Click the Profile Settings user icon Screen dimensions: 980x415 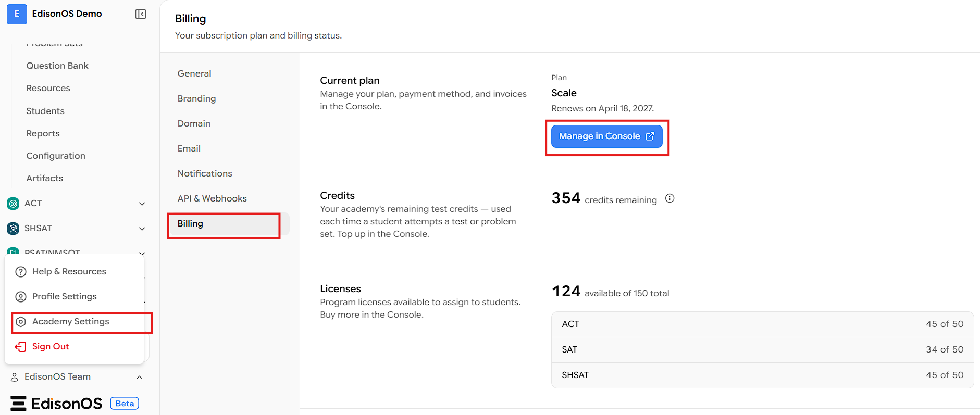(x=21, y=297)
